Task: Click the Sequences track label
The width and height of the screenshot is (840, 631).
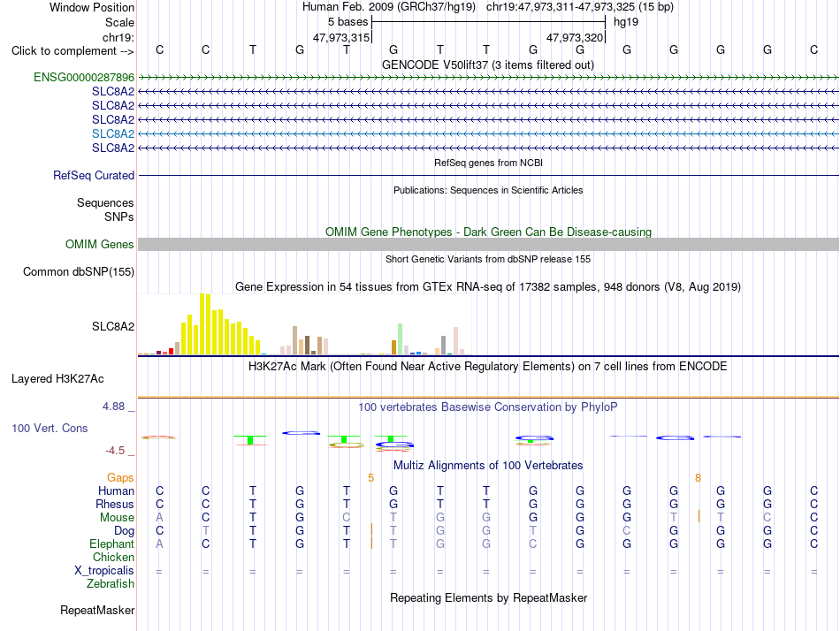Action: pos(105,202)
